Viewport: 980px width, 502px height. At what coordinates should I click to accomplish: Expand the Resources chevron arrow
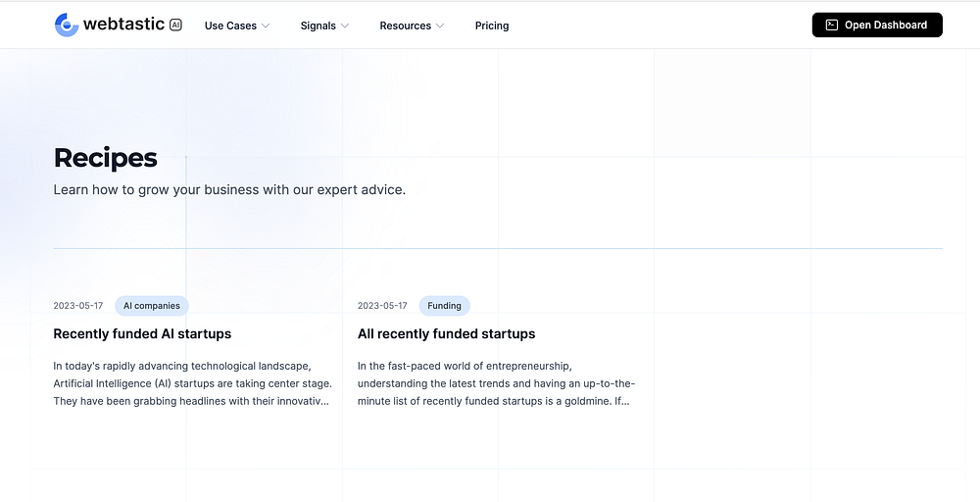(x=440, y=26)
